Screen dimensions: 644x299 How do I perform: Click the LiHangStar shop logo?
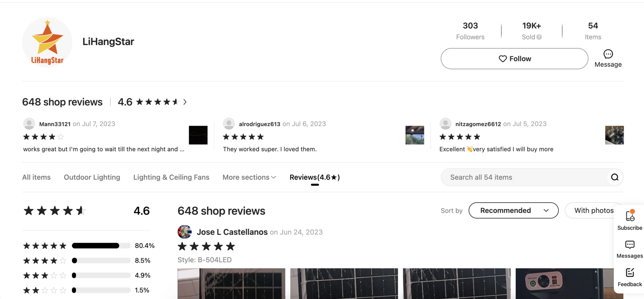tap(47, 42)
